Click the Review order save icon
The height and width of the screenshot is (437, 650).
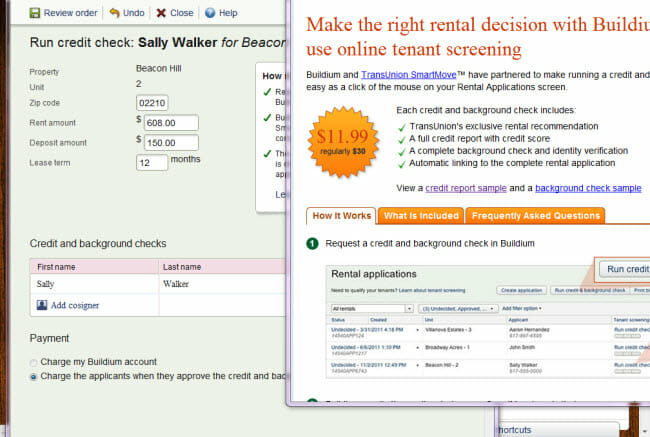pos(35,13)
